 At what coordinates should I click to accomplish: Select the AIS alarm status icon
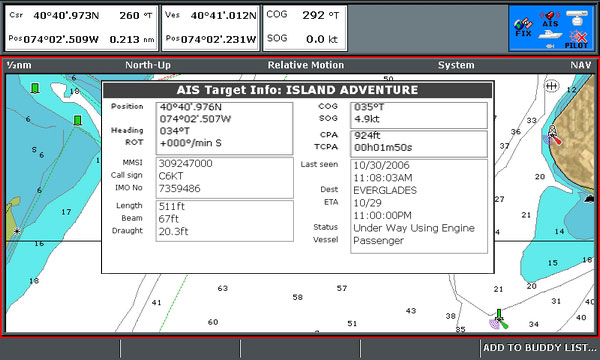(550, 19)
